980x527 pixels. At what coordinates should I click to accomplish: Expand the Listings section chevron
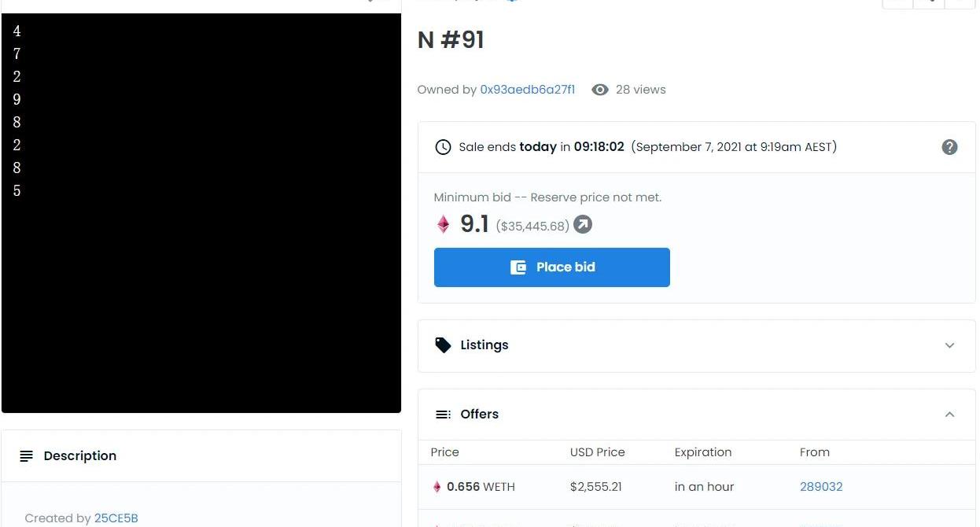(x=949, y=345)
